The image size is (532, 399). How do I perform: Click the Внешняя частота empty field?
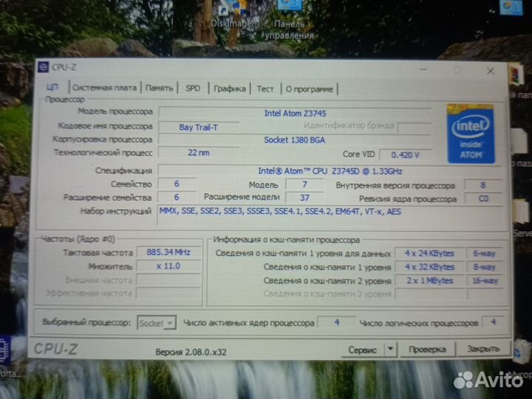(168, 280)
